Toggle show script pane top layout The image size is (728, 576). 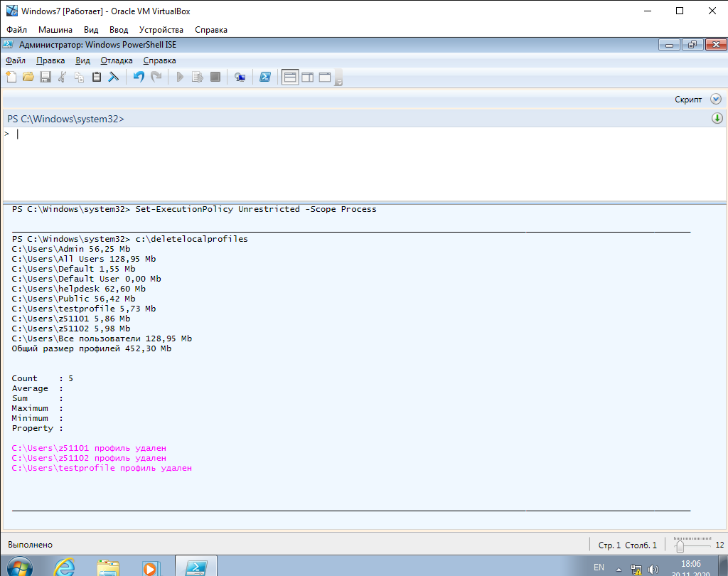pos(290,77)
